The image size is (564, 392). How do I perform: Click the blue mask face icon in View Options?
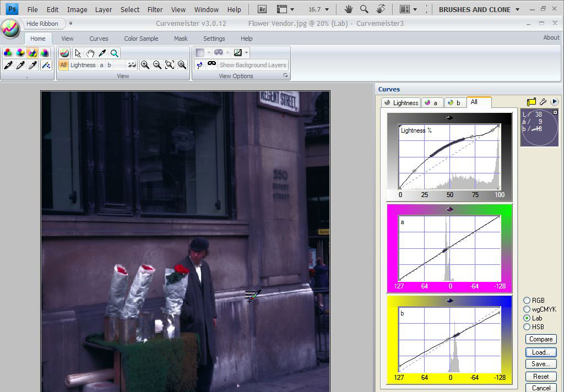point(199,65)
